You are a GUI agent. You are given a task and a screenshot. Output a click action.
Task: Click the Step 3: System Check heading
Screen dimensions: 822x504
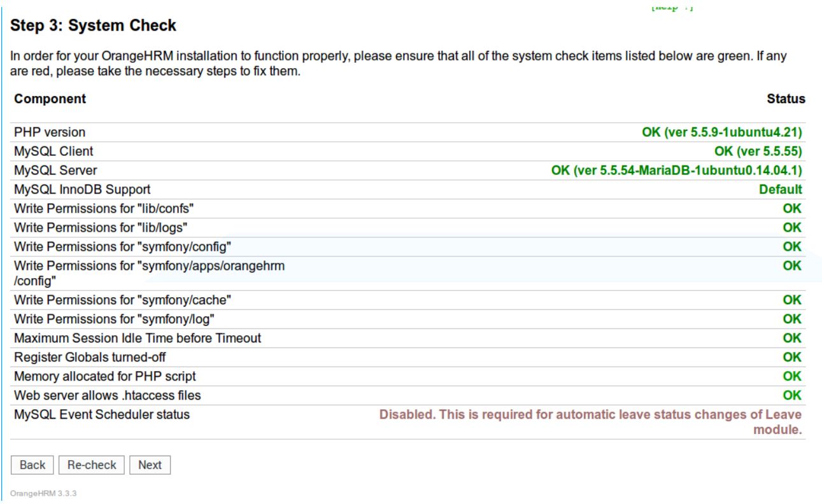94,26
